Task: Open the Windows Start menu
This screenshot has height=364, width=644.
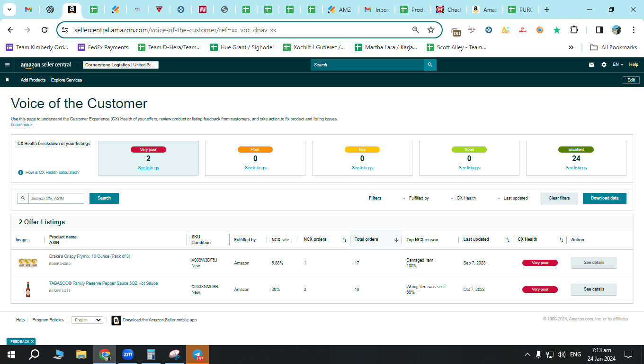Action: click(x=11, y=355)
